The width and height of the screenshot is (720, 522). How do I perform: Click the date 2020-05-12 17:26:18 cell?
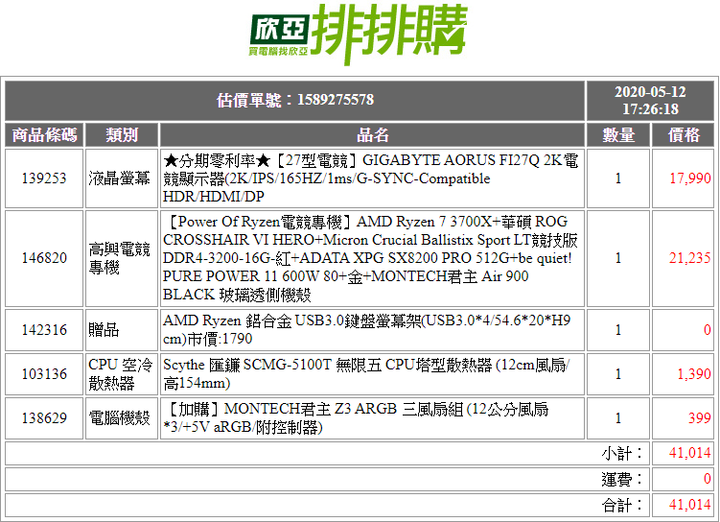(650, 100)
